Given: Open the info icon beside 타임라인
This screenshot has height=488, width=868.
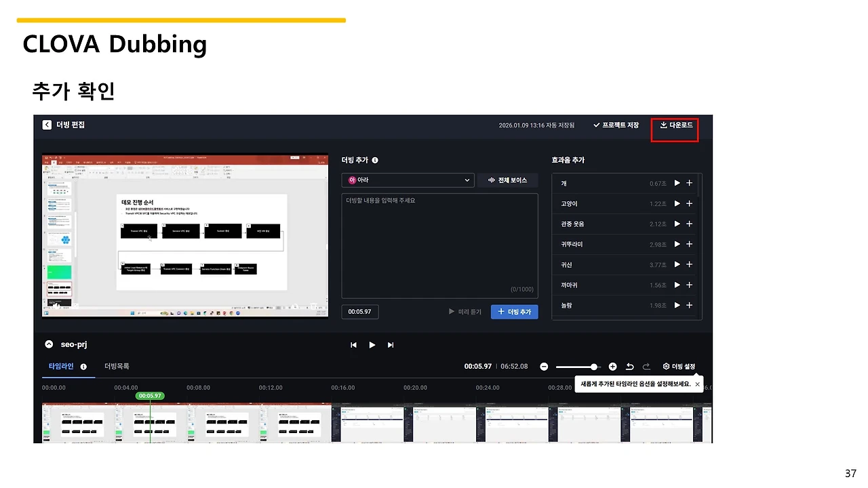Looking at the screenshot, I should (x=83, y=367).
